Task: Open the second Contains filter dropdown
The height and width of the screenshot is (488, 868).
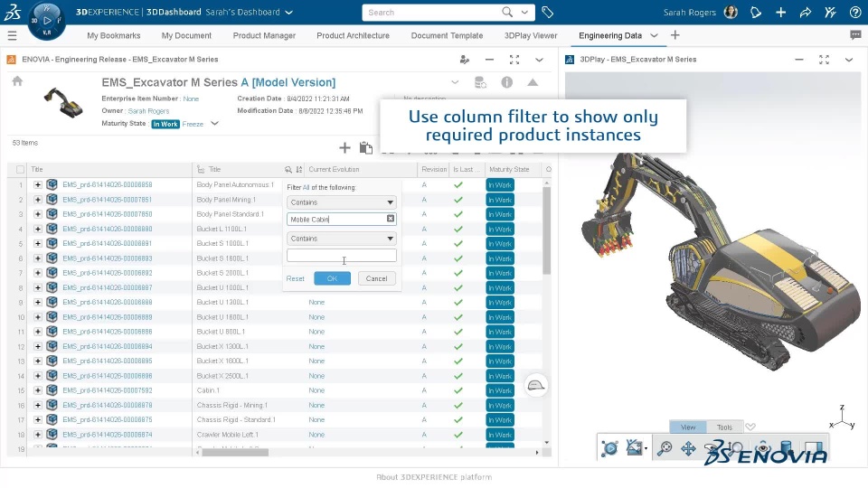Action: (342, 239)
